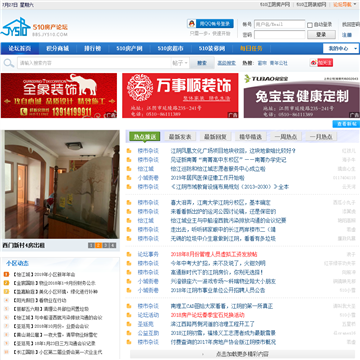Focus the 帐号 username input field
This screenshot has width=360, height=360.
coord(279,24)
